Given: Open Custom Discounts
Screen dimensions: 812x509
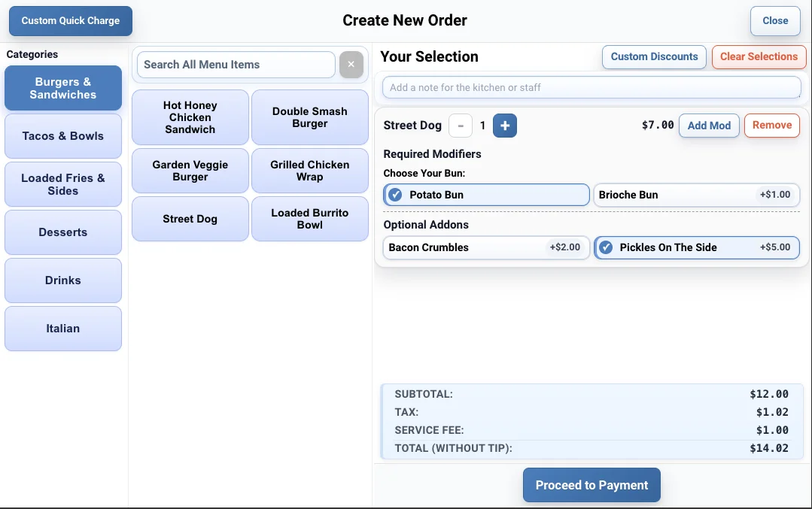Looking at the screenshot, I should tap(654, 57).
